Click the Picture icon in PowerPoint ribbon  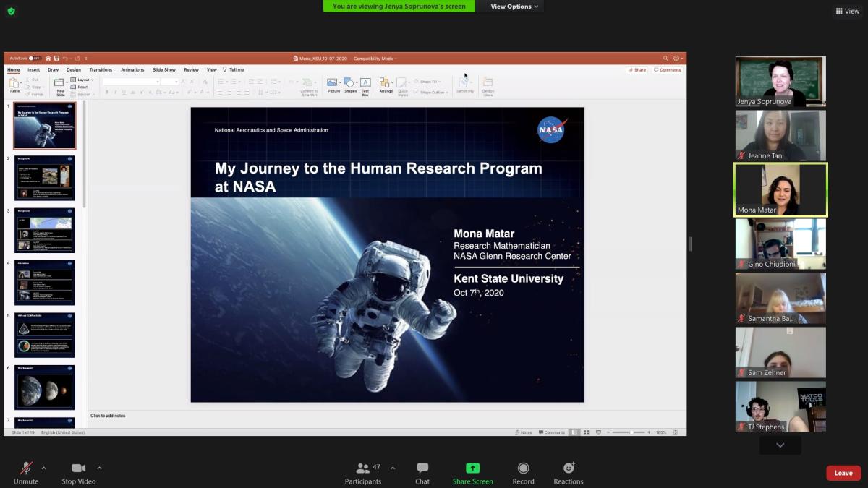click(333, 83)
